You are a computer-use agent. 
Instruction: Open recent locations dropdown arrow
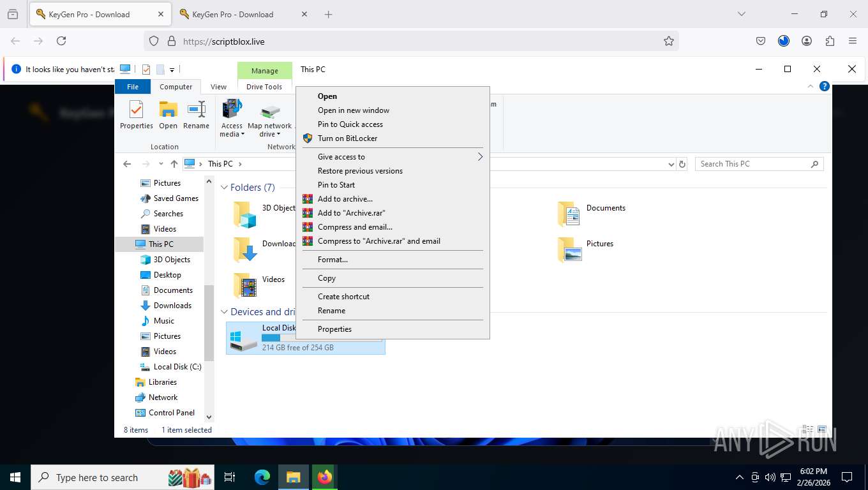click(161, 164)
